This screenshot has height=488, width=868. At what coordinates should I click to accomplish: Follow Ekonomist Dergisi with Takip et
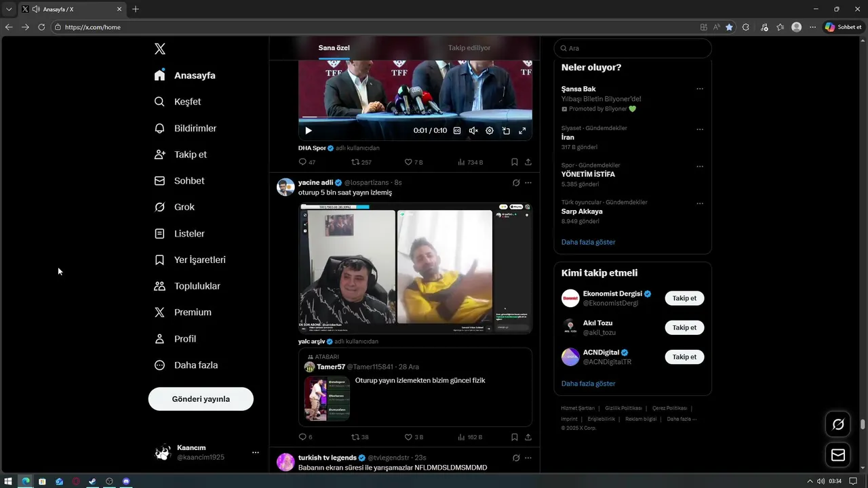pyautogui.click(x=684, y=298)
